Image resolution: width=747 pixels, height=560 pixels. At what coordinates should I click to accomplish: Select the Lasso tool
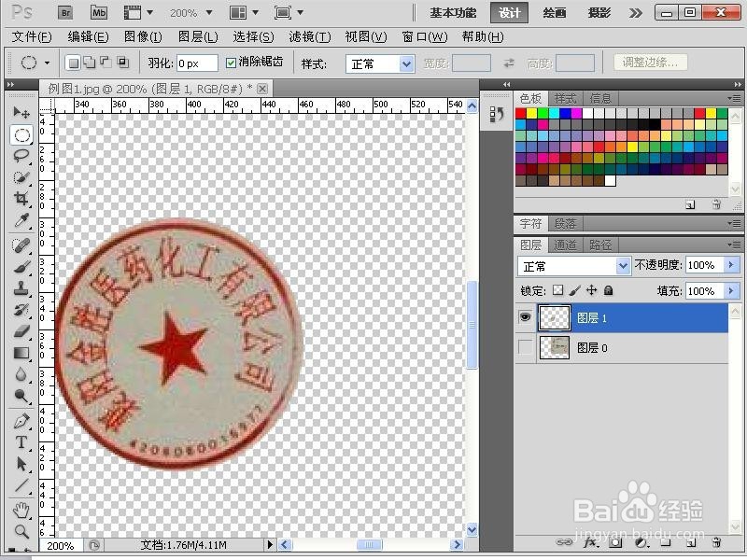click(21, 156)
